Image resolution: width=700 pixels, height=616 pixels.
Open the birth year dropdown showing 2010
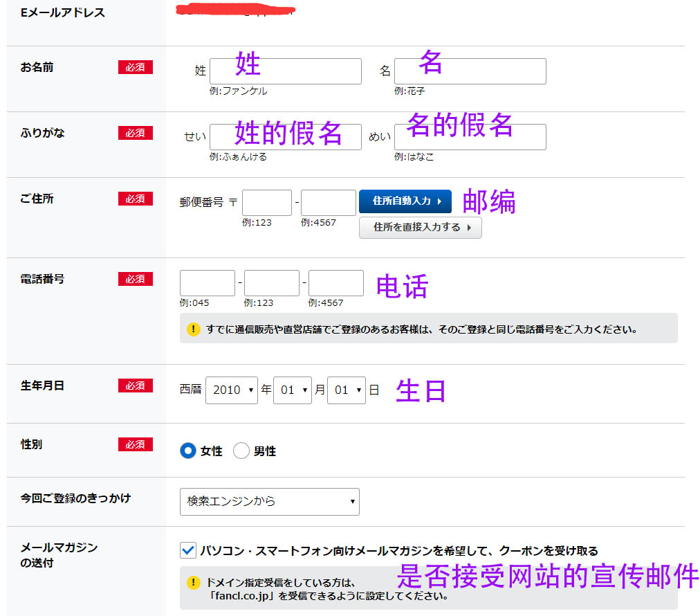[x=232, y=390]
